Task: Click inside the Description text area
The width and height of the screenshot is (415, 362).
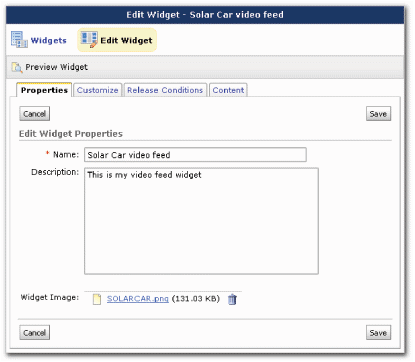Action: 201,221
